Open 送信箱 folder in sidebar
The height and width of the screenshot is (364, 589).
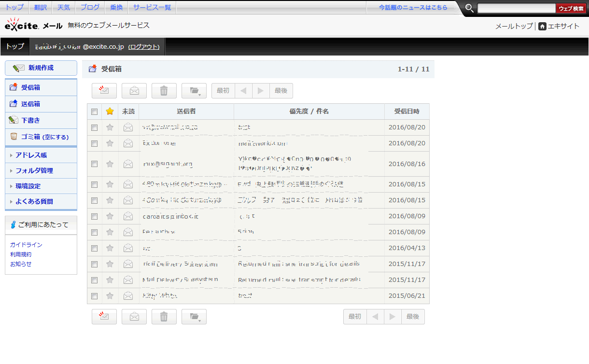pos(30,104)
